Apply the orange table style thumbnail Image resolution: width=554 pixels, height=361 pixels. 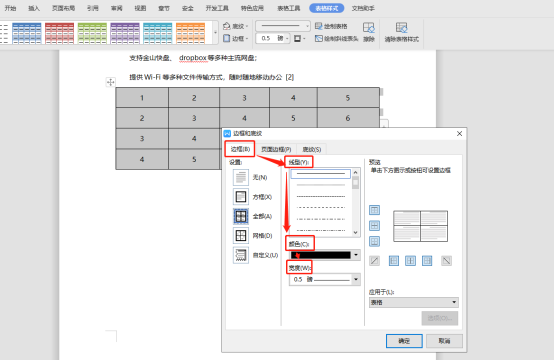[190, 33]
